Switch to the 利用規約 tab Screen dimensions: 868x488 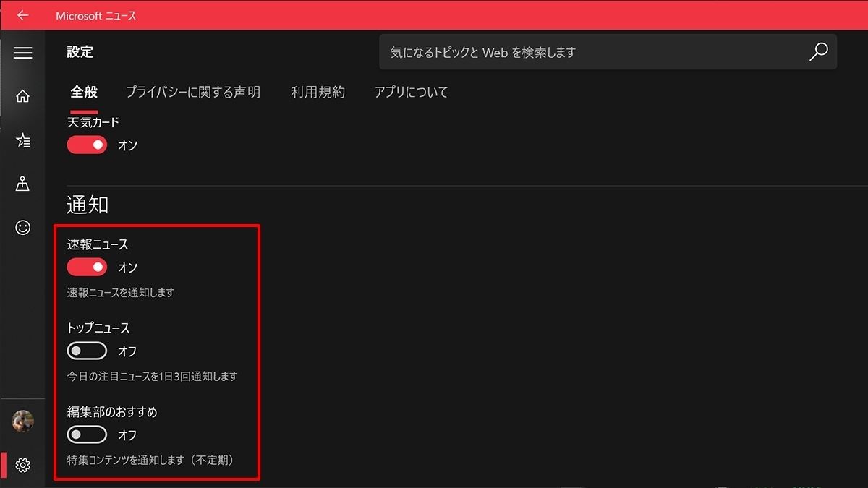coord(318,92)
